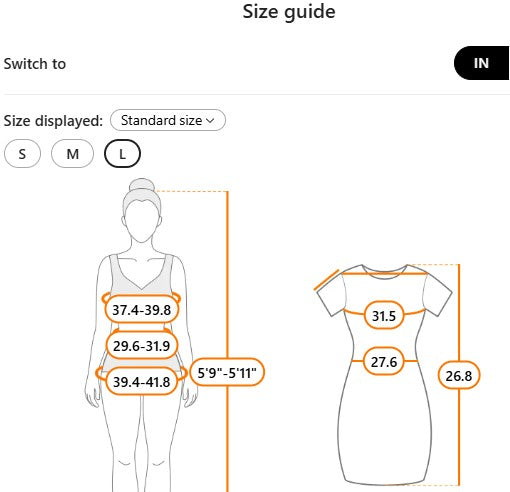
Task: Click dress length 26.8 measurement badge
Action: point(459,375)
